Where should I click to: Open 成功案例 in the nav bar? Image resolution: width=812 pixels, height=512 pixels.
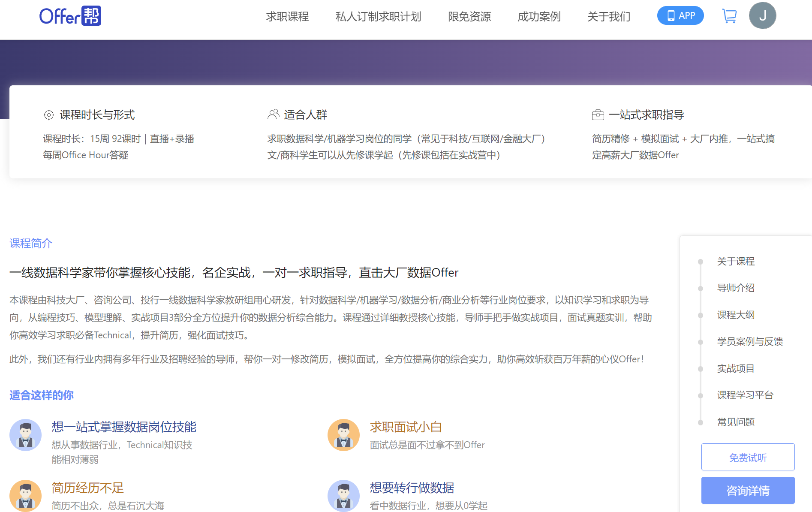pyautogui.click(x=539, y=16)
